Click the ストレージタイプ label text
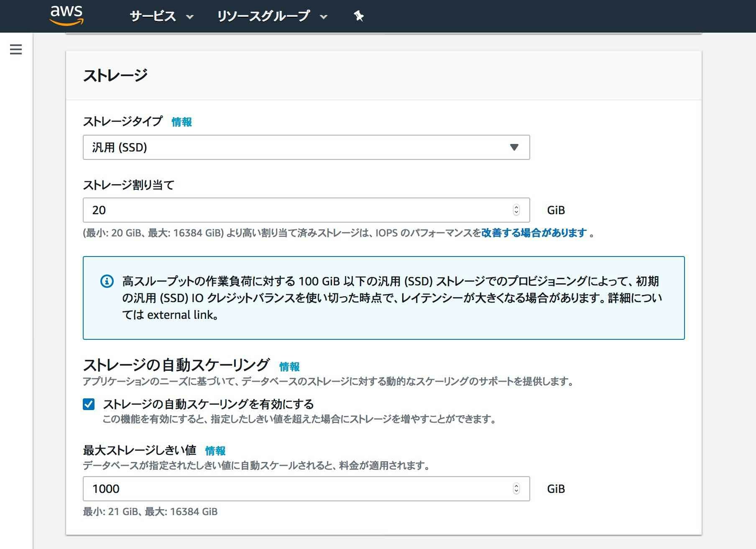 pyautogui.click(x=123, y=122)
